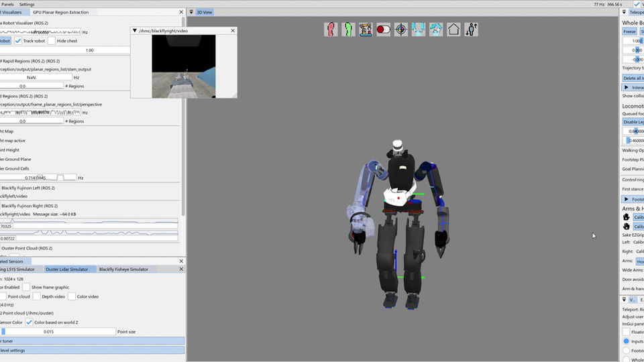The image size is (644, 362).
Task: Click the first hand icon under Arms
Action: pos(626,217)
